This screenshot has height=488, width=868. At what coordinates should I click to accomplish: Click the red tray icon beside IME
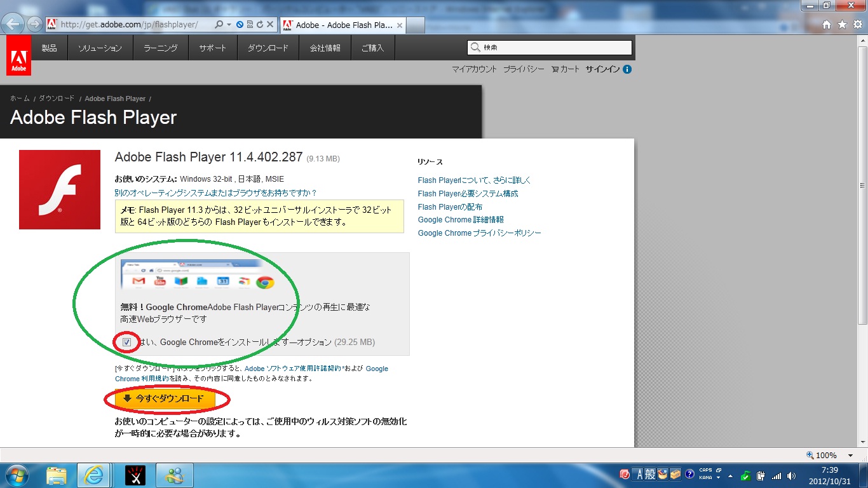(x=625, y=475)
